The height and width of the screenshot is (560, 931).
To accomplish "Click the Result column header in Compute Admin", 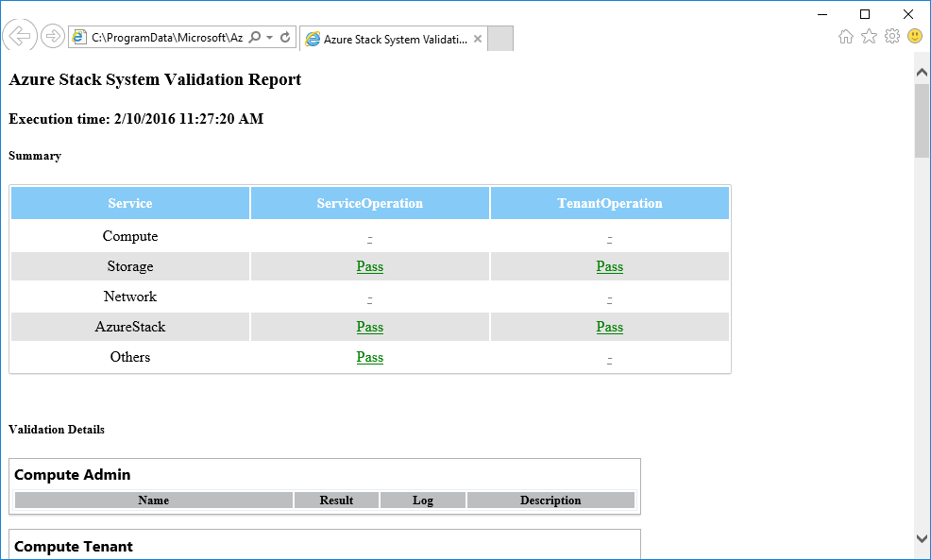I will tap(337, 500).
